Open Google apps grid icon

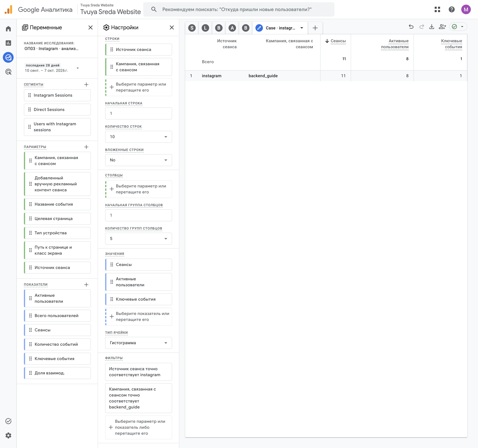pyautogui.click(x=437, y=9)
